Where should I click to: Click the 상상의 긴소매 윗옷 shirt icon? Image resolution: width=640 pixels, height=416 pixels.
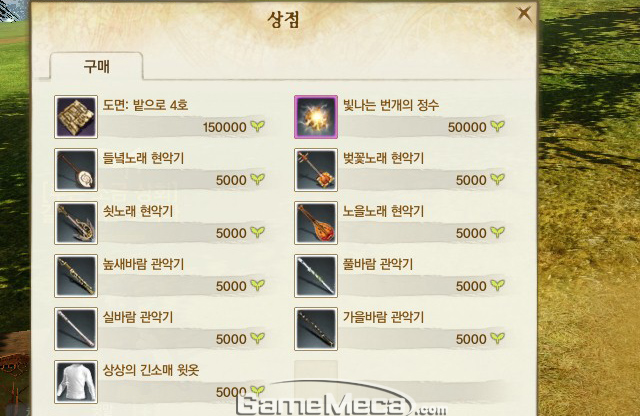point(76,382)
